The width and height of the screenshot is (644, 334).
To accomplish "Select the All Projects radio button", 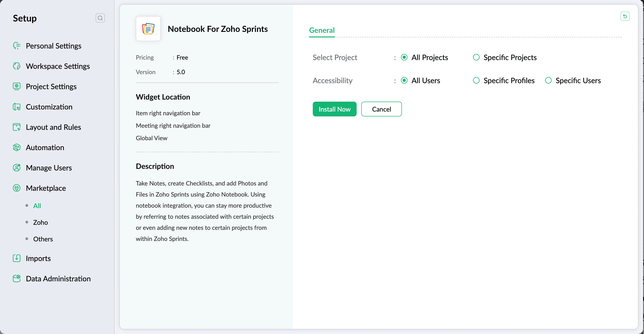I will pyautogui.click(x=404, y=57).
